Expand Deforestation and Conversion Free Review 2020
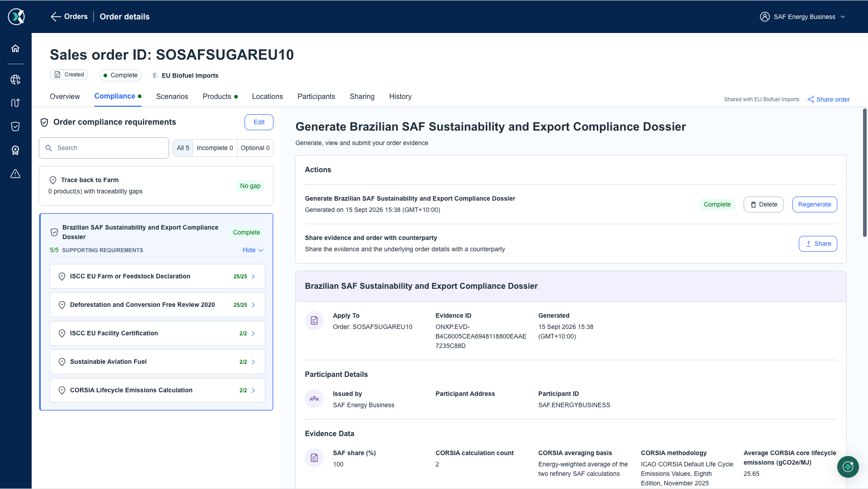Image resolution: width=868 pixels, height=489 pixels. point(157,305)
